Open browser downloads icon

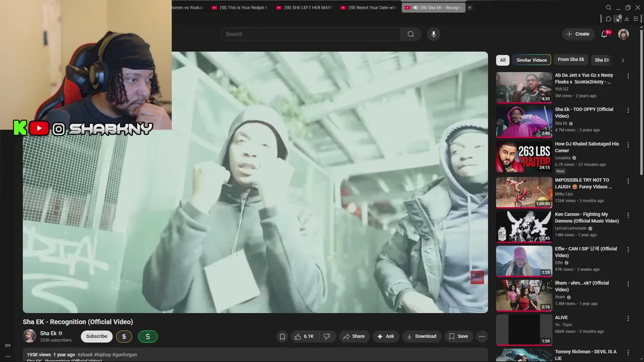(627, 19)
